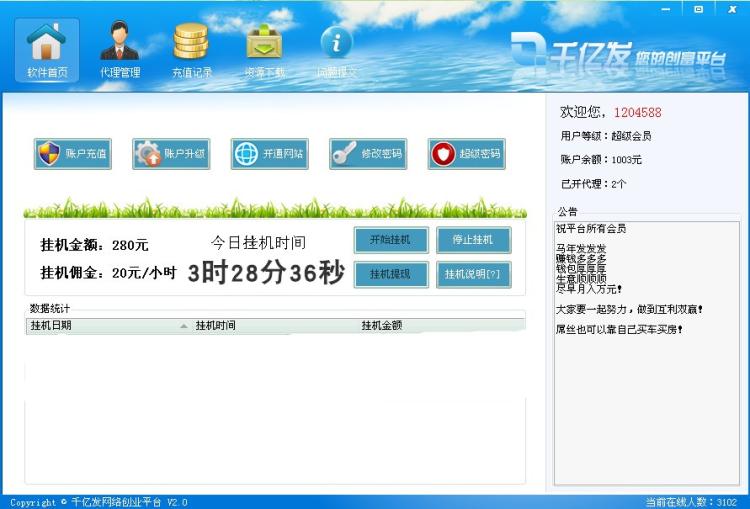Click the username 1204588
Viewport: 750px width, 509px height.
(x=637, y=112)
